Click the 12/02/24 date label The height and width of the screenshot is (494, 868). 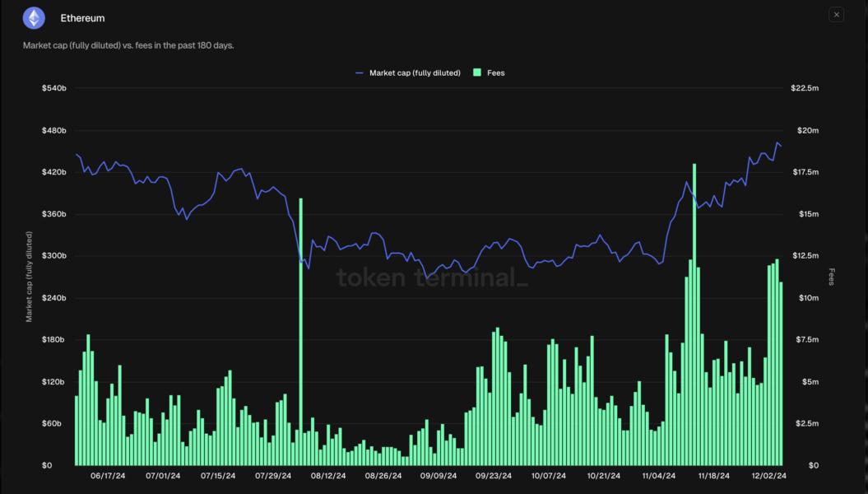point(770,476)
